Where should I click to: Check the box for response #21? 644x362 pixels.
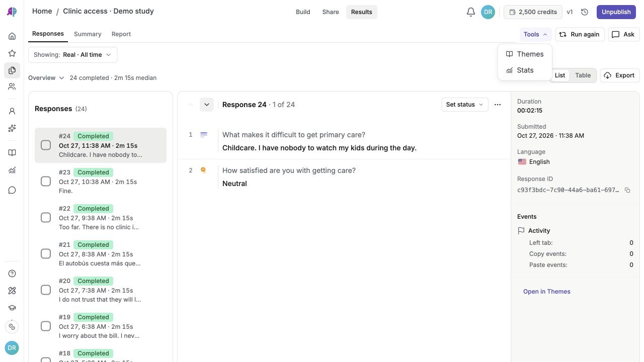point(46,254)
